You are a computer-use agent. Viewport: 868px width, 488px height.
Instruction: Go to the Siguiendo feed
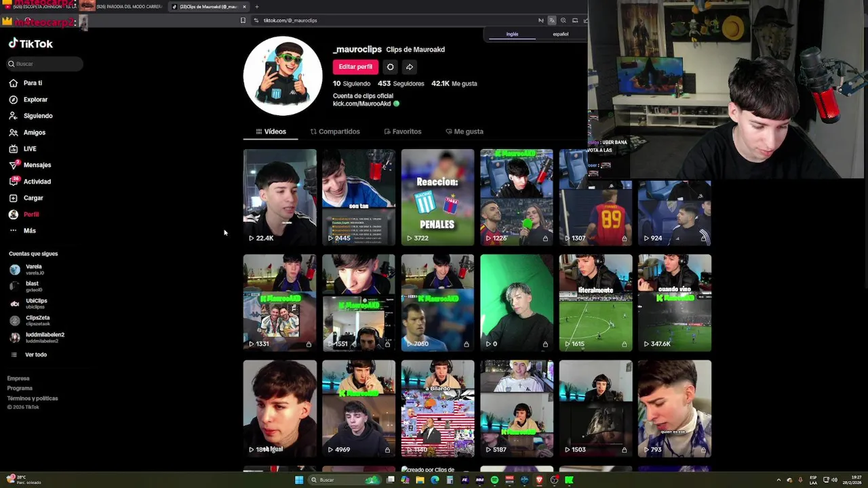point(31,116)
